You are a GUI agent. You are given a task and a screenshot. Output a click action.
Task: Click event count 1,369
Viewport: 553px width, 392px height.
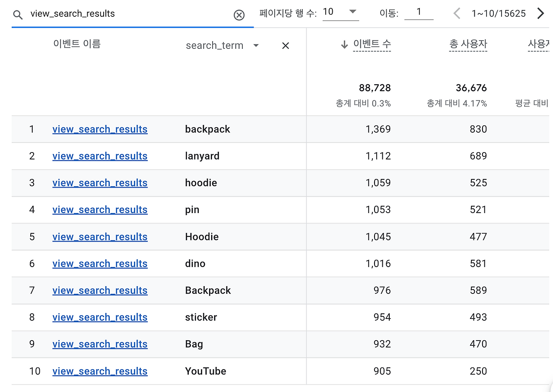(378, 129)
